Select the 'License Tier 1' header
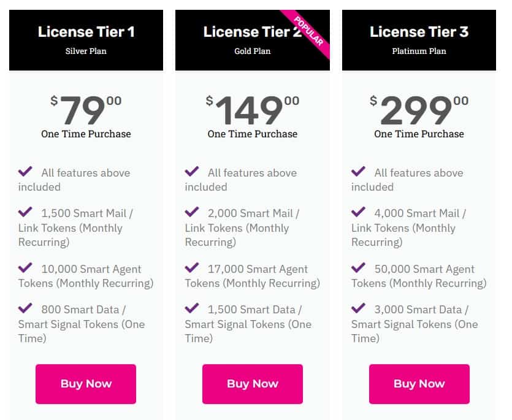 coord(85,31)
